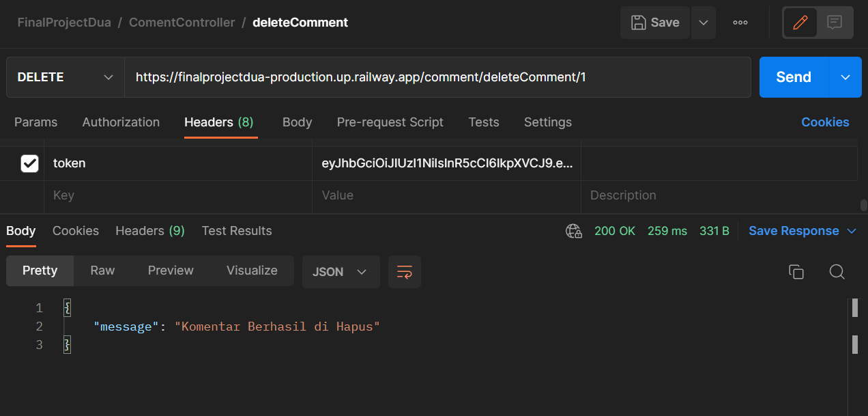Open the Cookies manager
The image size is (868, 416).
[x=825, y=122]
